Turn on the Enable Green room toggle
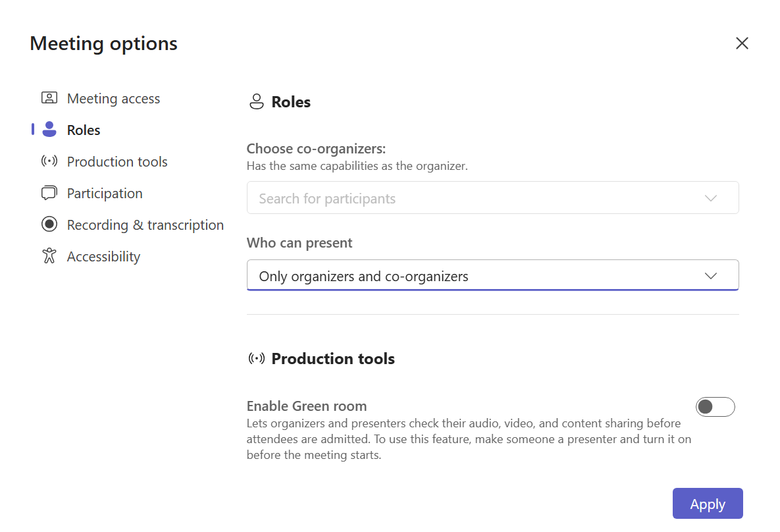Viewport: 780px width, 532px height. 715,407
